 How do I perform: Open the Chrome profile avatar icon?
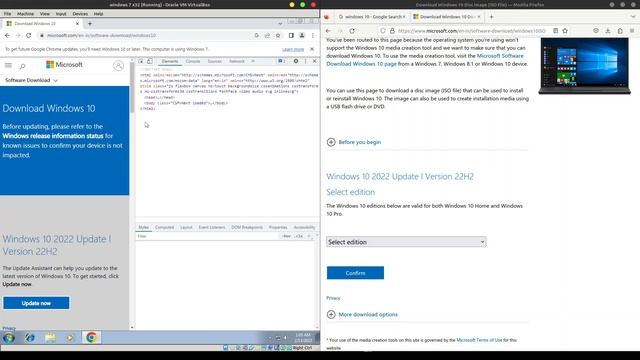click(x=302, y=36)
